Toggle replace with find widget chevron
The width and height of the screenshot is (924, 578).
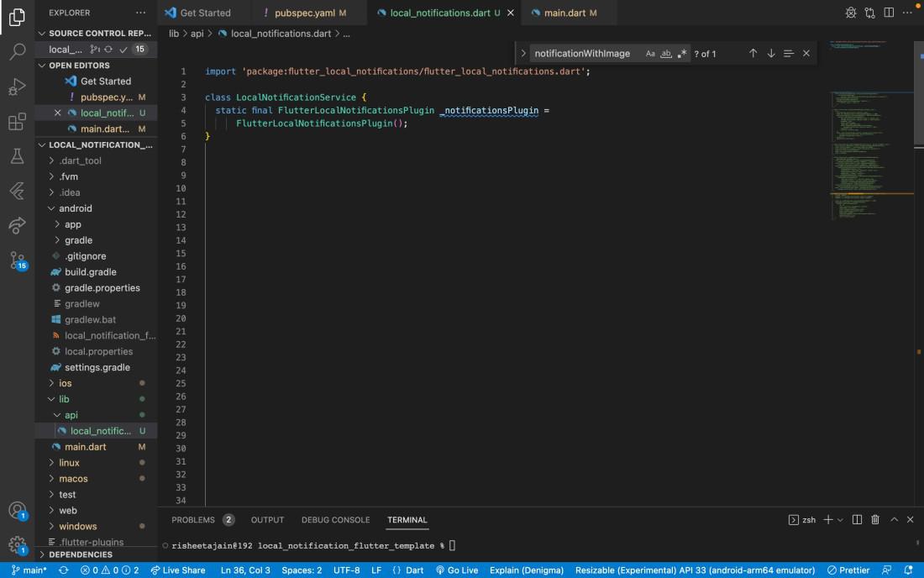coord(524,54)
